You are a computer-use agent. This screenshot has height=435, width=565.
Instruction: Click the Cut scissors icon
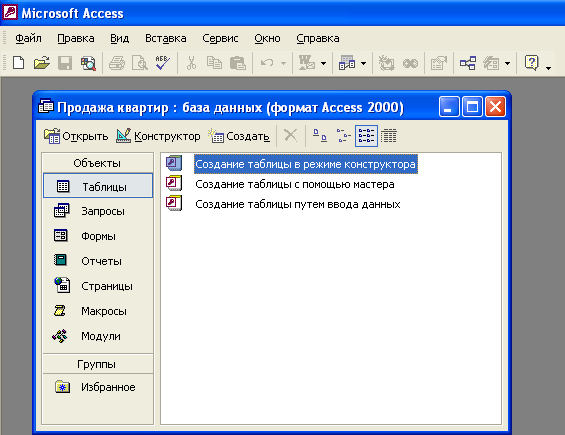[191, 63]
